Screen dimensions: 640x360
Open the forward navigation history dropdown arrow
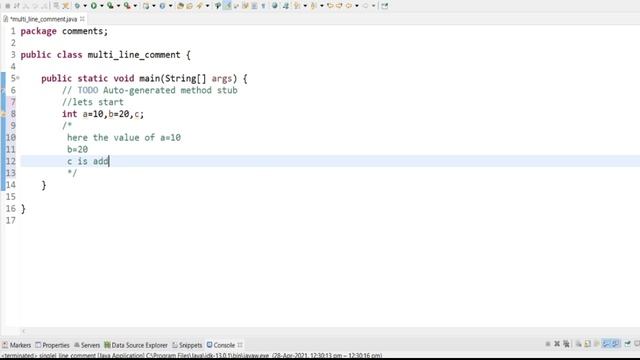point(373,6)
